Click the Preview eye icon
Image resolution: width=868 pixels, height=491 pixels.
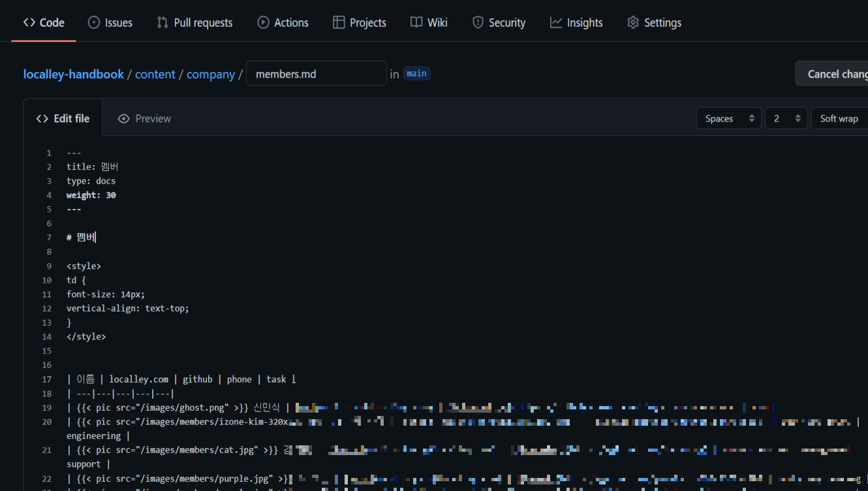tap(123, 119)
